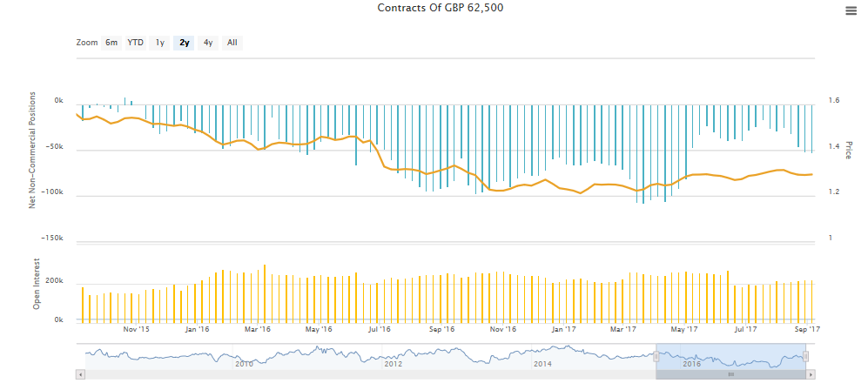Click 2010 region in the navigator

[244, 363]
